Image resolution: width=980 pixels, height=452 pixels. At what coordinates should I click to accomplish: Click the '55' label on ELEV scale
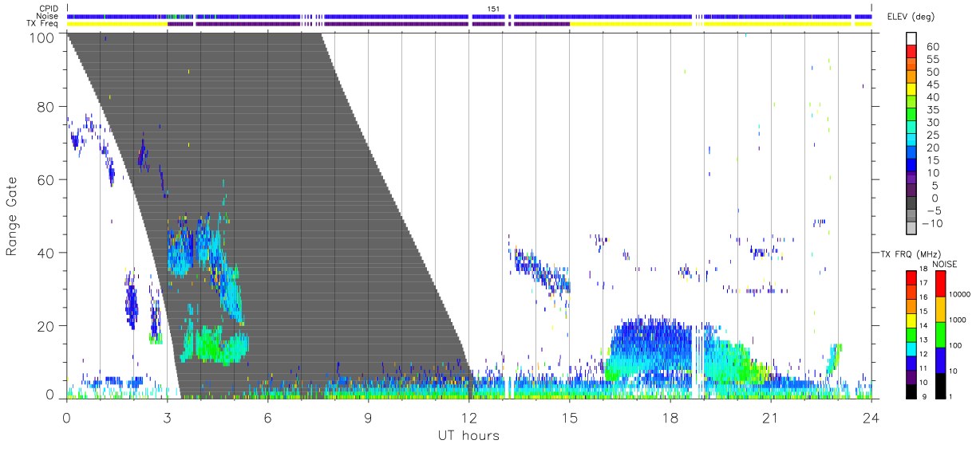point(931,60)
